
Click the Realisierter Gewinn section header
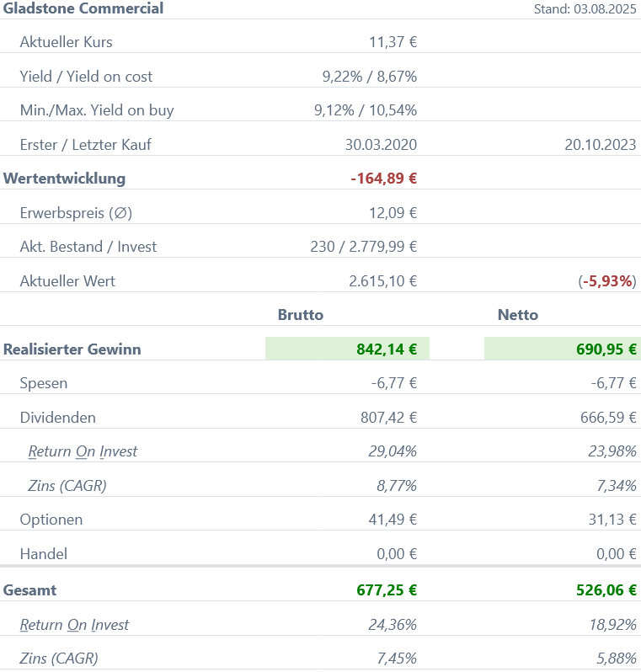(x=72, y=349)
